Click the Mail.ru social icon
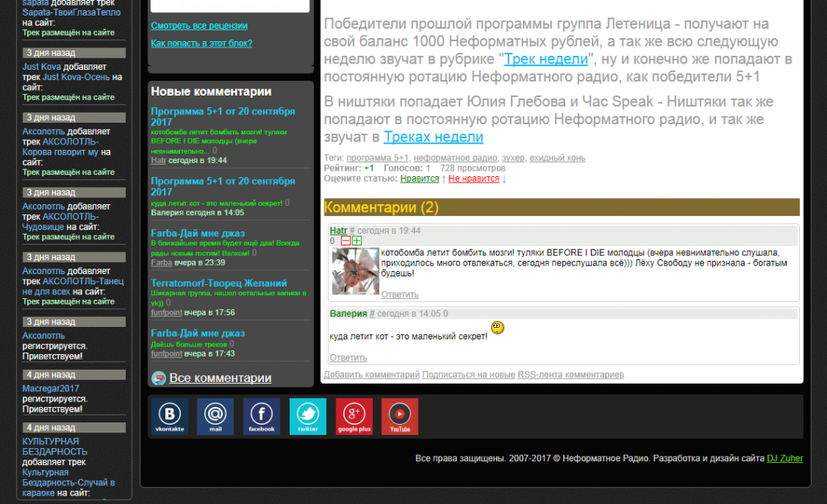Image resolution: width=827 pixels, height=504 pixels. 215,416
